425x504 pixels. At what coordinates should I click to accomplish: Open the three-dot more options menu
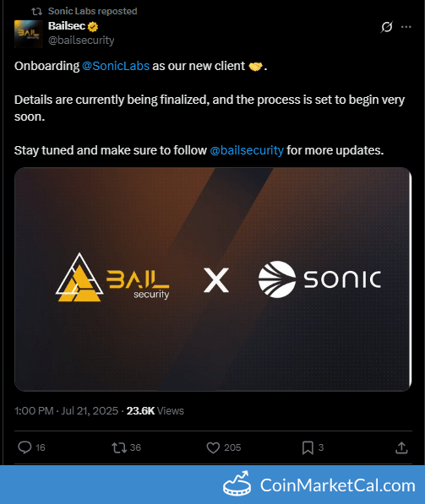[x=406, y=27]
